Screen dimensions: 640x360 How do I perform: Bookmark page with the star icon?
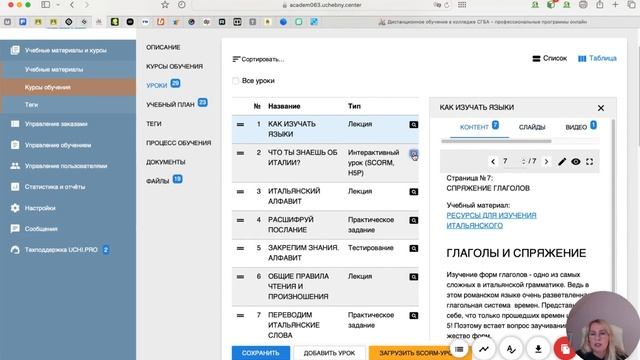(165, 5)
